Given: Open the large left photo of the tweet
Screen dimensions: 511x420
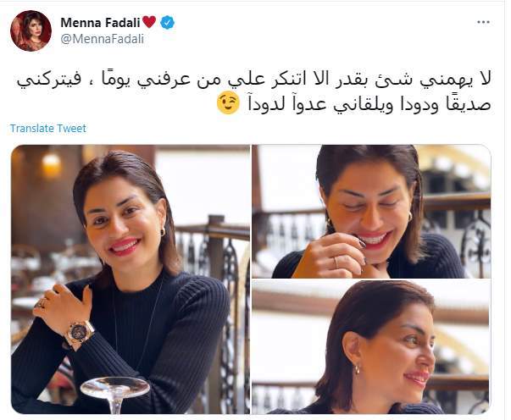Looking at the screenshot, I should pos(131,279).
